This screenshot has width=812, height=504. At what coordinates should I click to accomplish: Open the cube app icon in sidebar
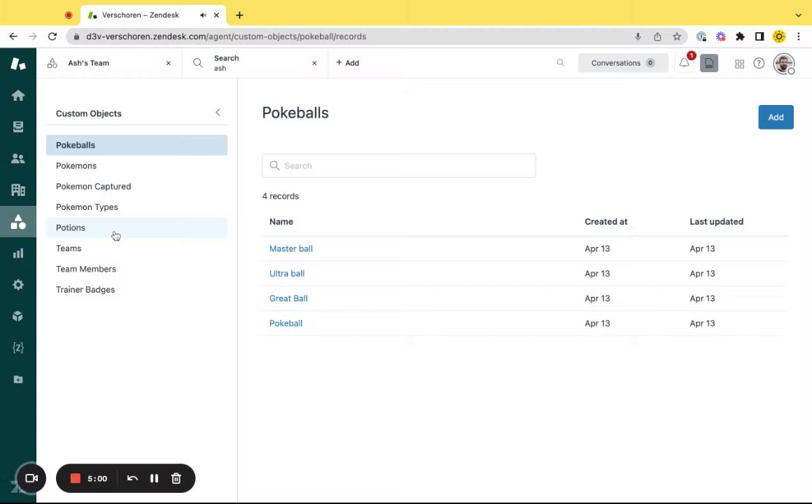point(18,316)
